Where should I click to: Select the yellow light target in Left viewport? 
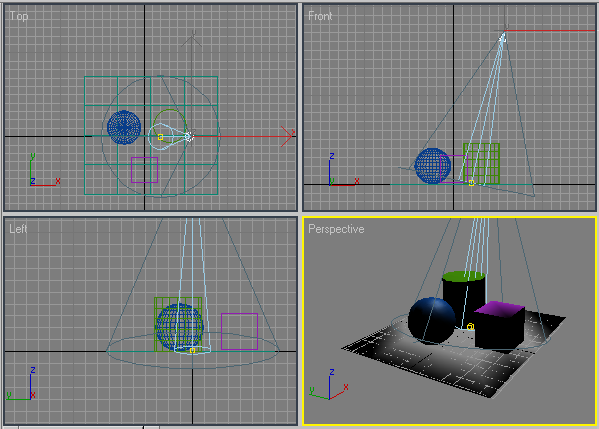click(192, 350)
